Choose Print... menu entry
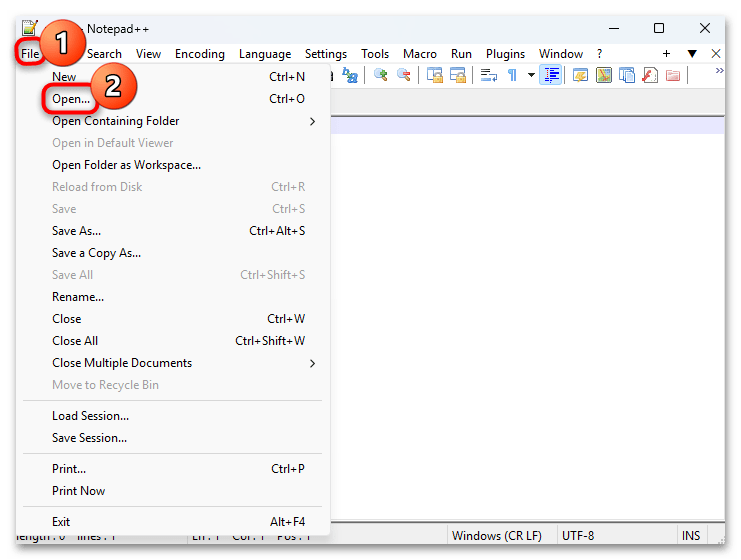741x560 pixels. [173, 469]
